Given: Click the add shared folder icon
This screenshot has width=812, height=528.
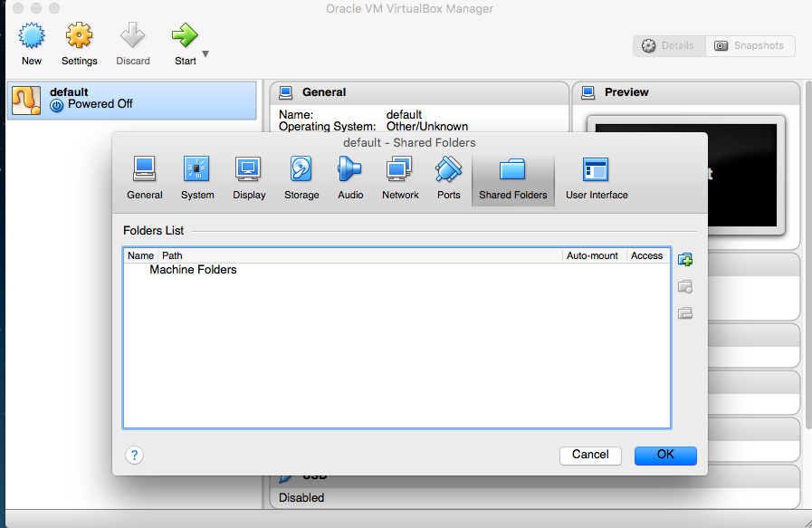Looking at the screenshot, I should (685, 260).
